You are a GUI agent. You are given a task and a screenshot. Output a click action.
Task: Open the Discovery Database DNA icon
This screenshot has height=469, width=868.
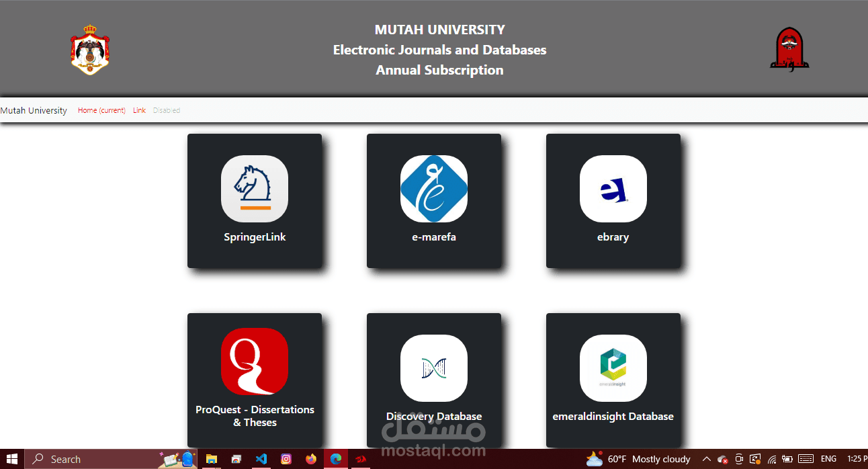[x=434, y=368]
